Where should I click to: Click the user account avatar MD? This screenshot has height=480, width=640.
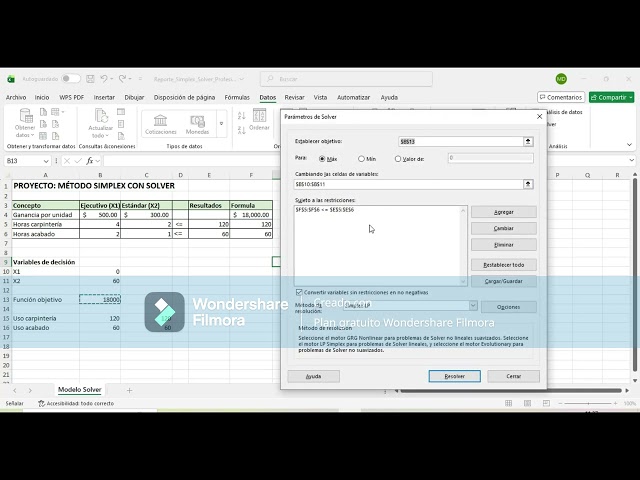click(561, 79)
